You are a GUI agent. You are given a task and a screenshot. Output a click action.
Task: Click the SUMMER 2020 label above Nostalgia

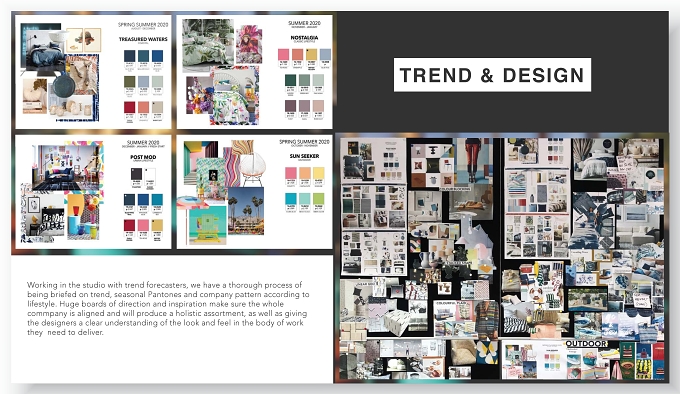point(304,23)
